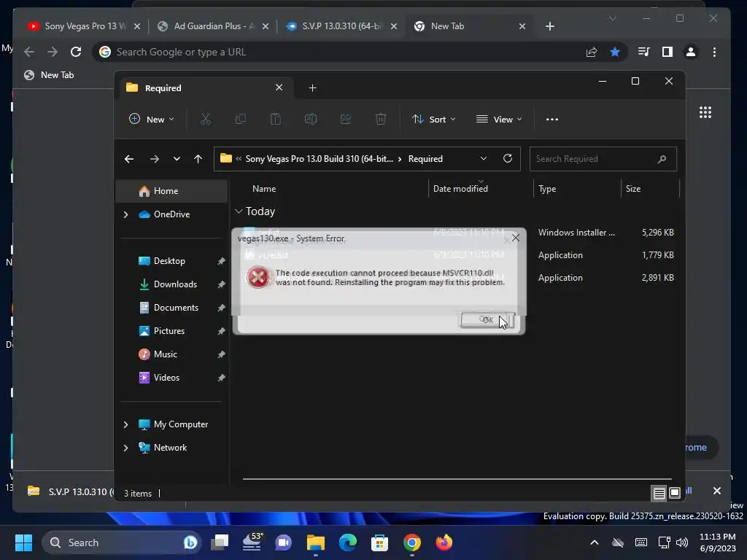This screenshot has width=747, height=560.
Task: Click the taskbar Search box
Action: (x=122, y=542)
